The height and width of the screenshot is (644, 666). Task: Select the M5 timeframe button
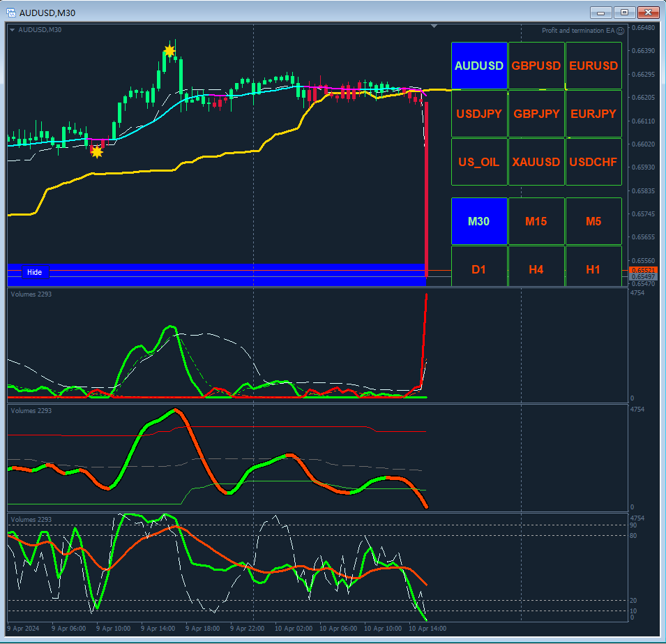(x=593, y=221)
